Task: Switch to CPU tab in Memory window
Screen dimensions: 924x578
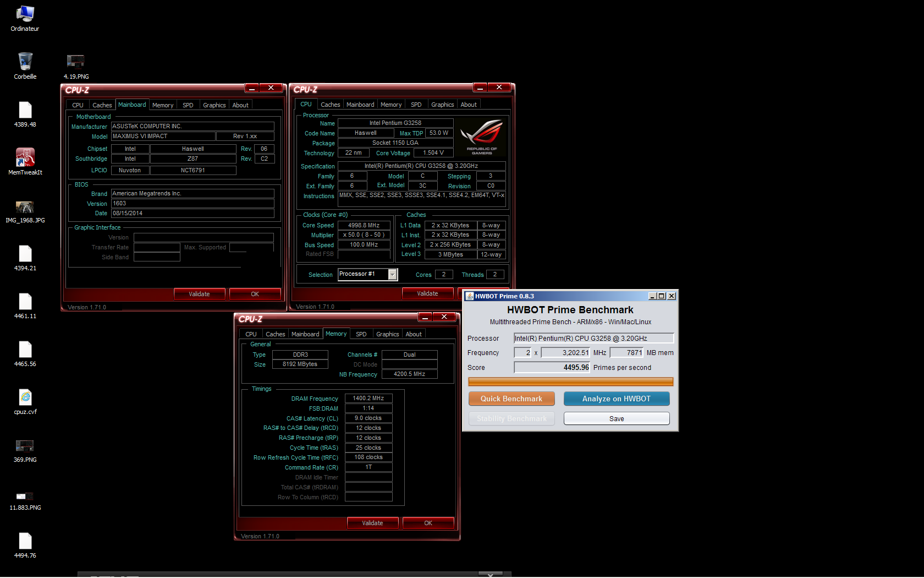Action: 251,334
